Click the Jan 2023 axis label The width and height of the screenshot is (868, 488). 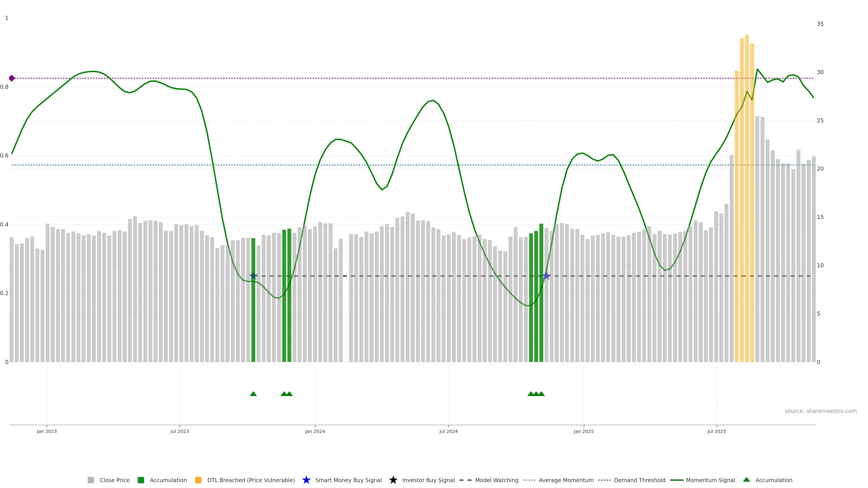47,431
